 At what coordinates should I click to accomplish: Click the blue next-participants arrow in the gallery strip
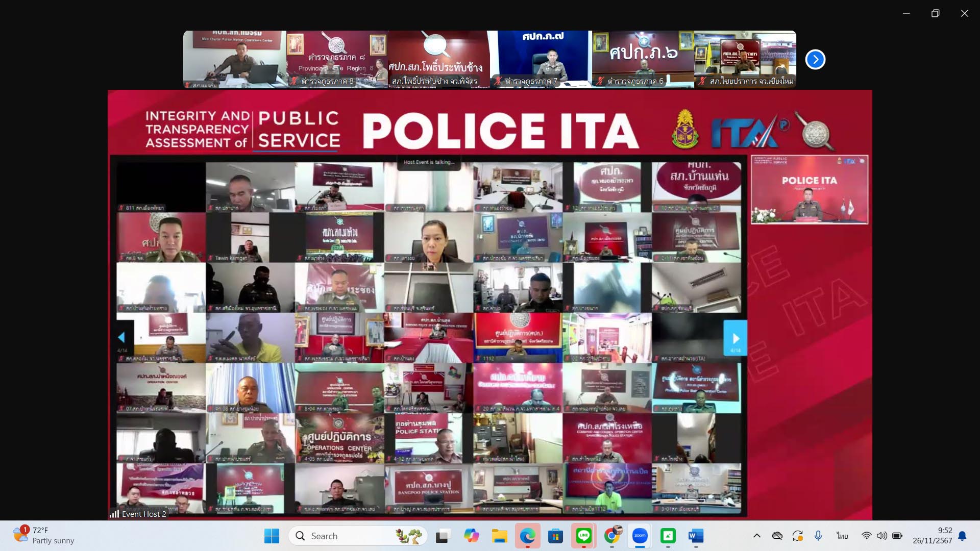[x=815, y=60]
